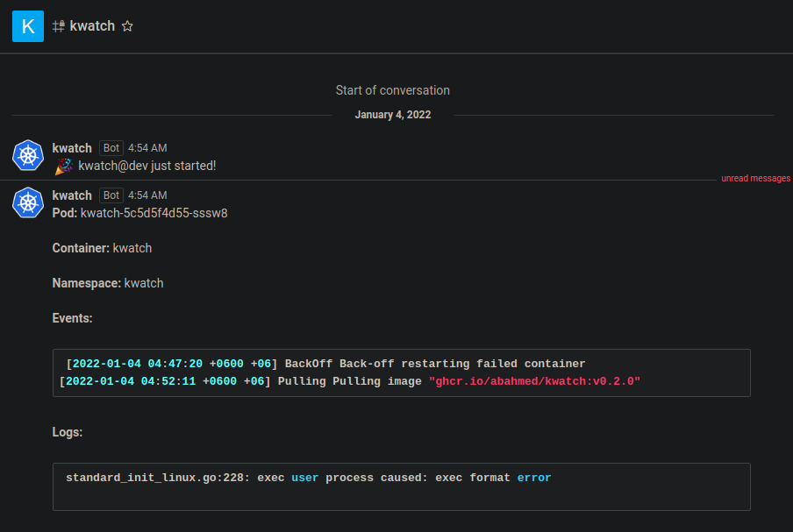Click bot avatar next to 'just started' message

[28, 155]
